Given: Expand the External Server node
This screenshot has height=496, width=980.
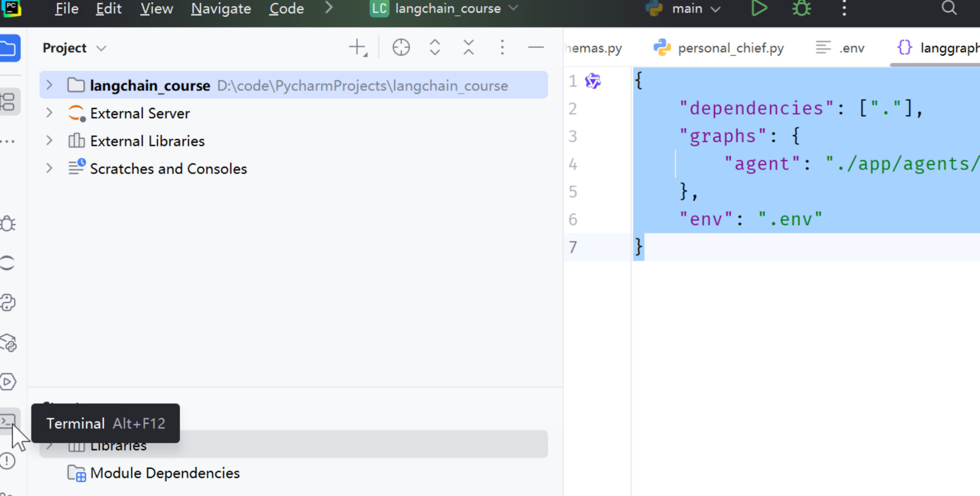Looking at the screenshot, I should click(x=49, y=113).
